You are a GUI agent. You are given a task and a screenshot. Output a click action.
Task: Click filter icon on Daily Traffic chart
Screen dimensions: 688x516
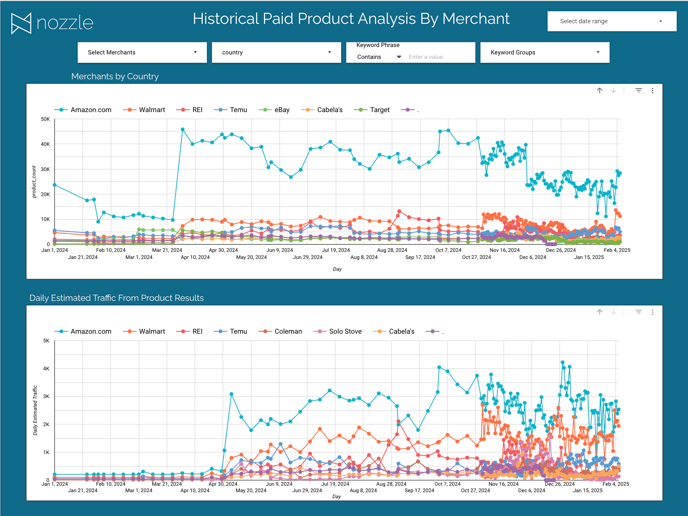click(x=638, y=312)
